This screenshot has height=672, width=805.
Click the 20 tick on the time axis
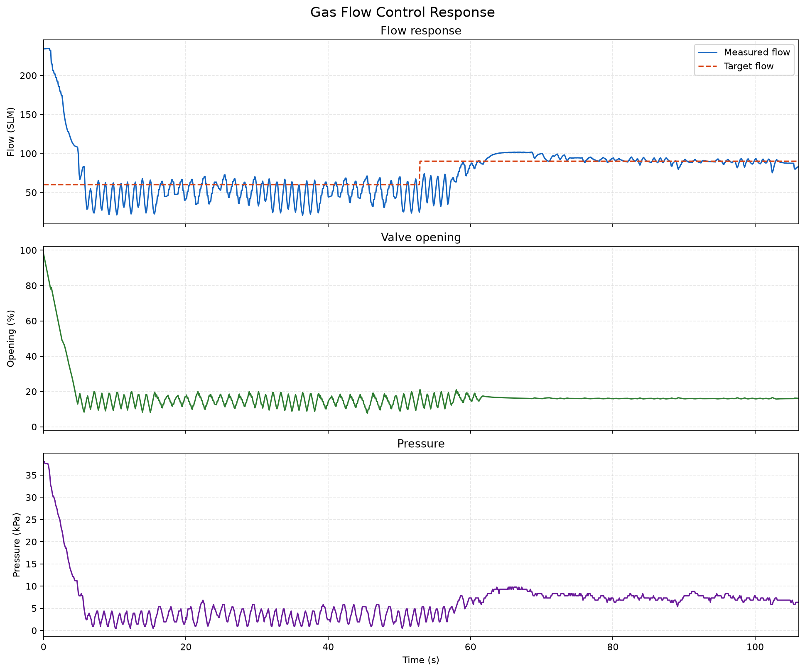[x=186, y=647]
